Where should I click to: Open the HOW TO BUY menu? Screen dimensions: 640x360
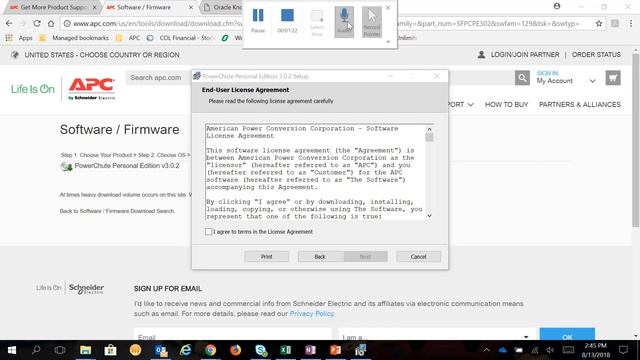pos(507,104)
